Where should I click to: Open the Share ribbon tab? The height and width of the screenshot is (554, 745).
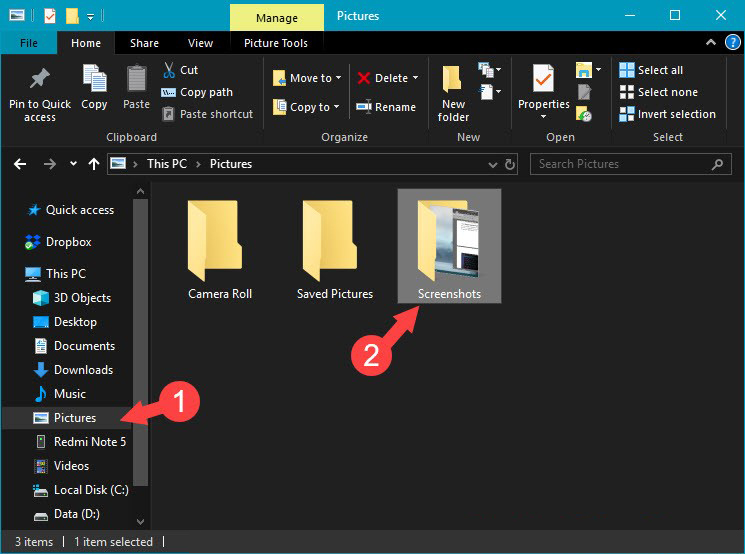tap(144, 43)
